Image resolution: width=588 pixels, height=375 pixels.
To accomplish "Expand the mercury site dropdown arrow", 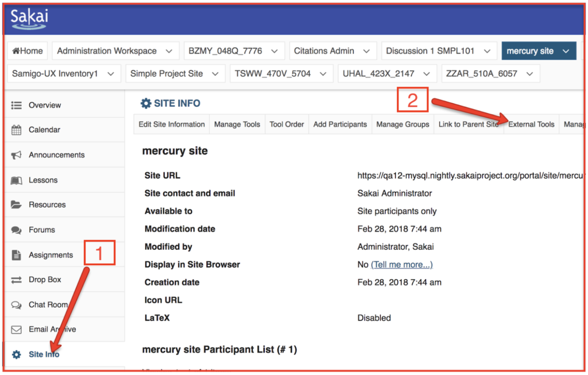I will (x=566, y=51).
